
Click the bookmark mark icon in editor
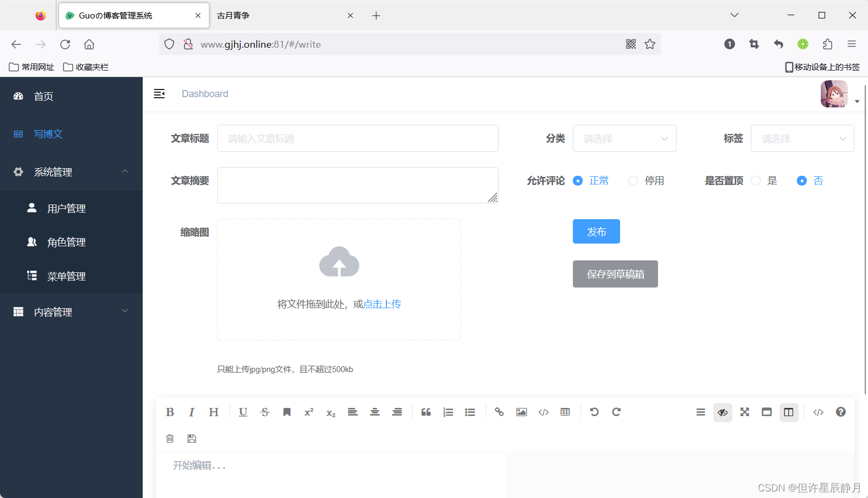(287, 412)
